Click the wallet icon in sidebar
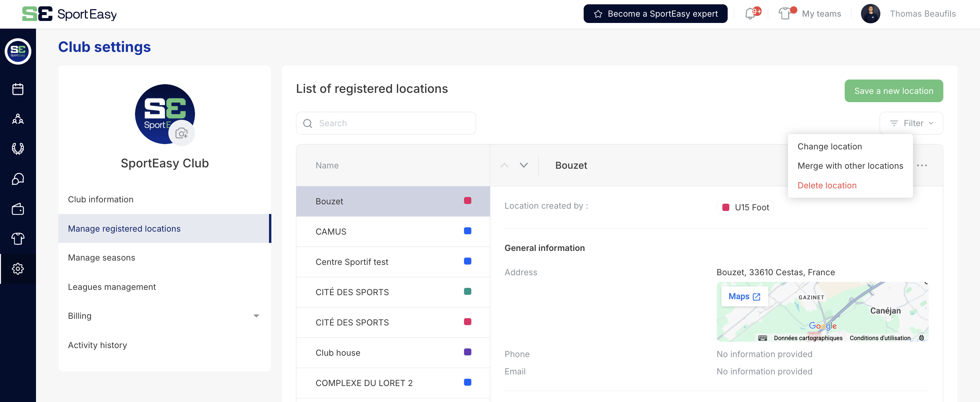 (18, 209)
